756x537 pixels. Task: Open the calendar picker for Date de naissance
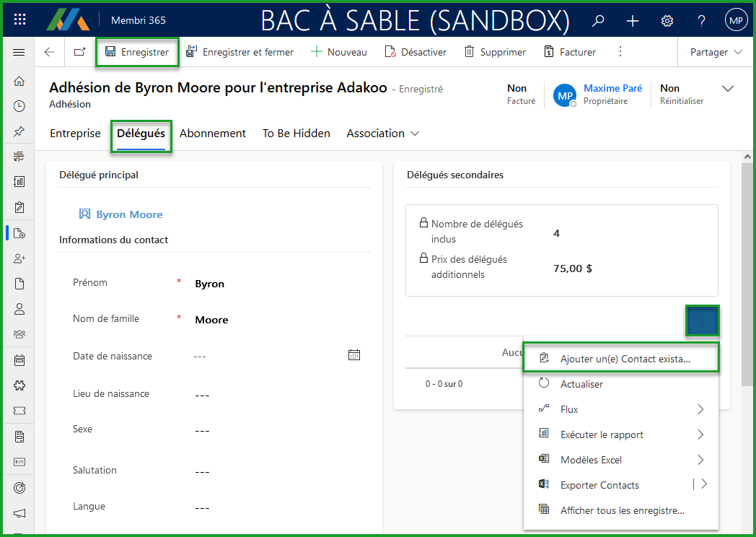(353, 355)
